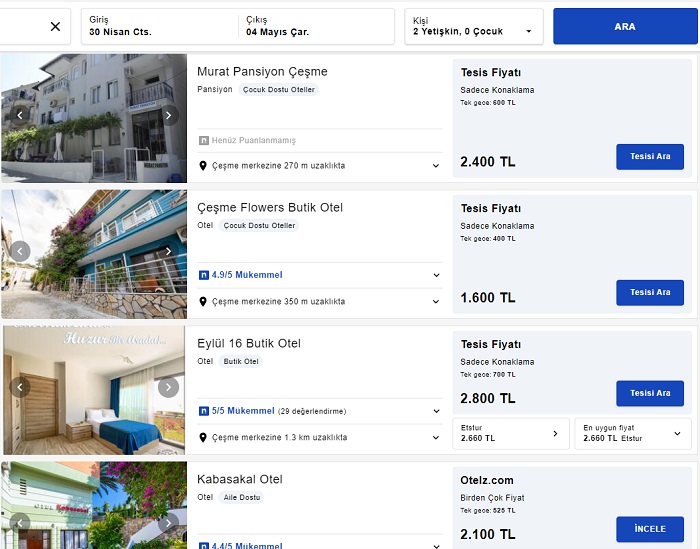Click the Çocuk Dostu Oteller tag on Murat Pansiyon
The width and height of the screenshot is (700, 549).
(x=279, y=90)
